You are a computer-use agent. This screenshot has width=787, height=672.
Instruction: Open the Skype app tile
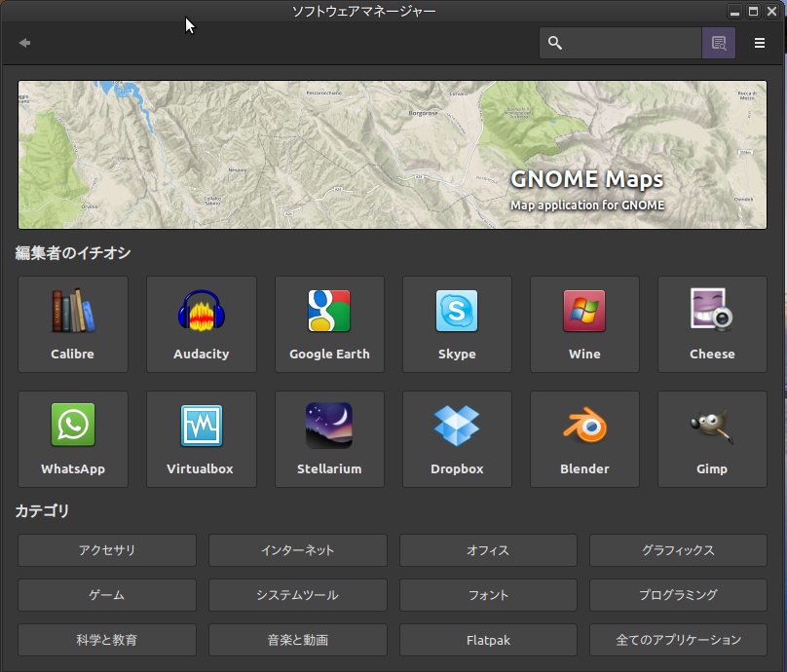[457, 324]
